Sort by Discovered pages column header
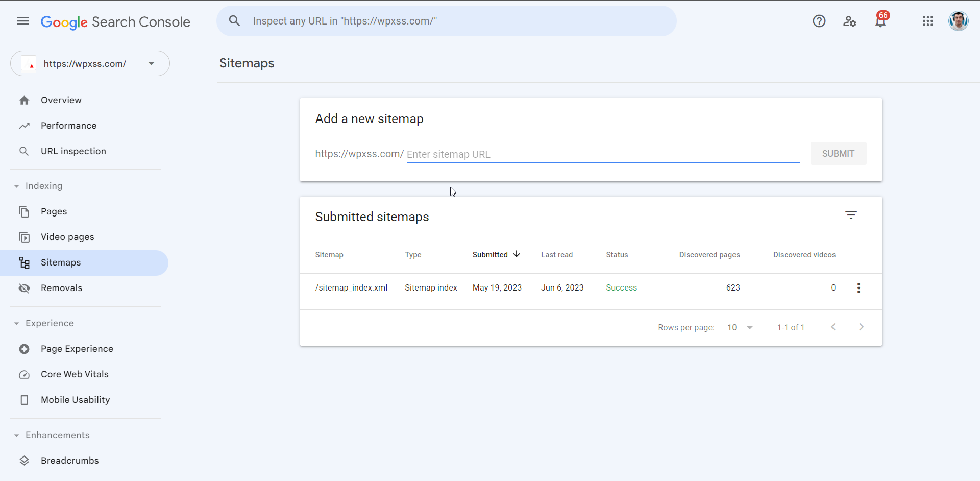980x481 pixels. coord(709,255)
